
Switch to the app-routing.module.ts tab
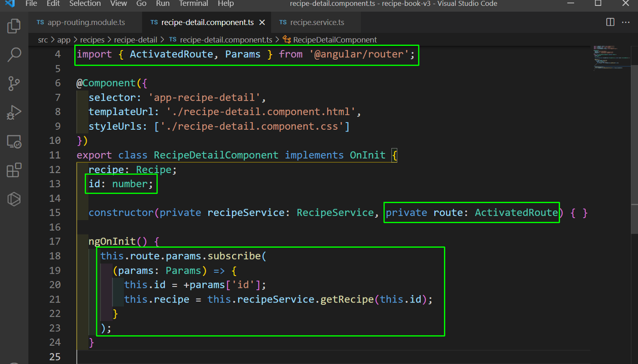85,22
